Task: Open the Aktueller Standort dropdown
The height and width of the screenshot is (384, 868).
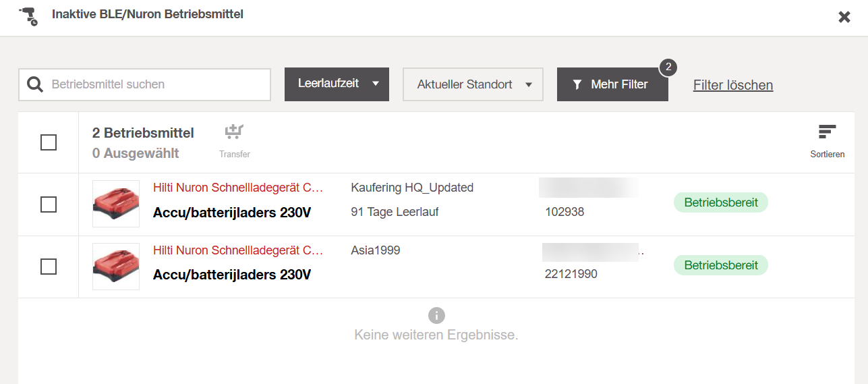Action: [473, 84]
